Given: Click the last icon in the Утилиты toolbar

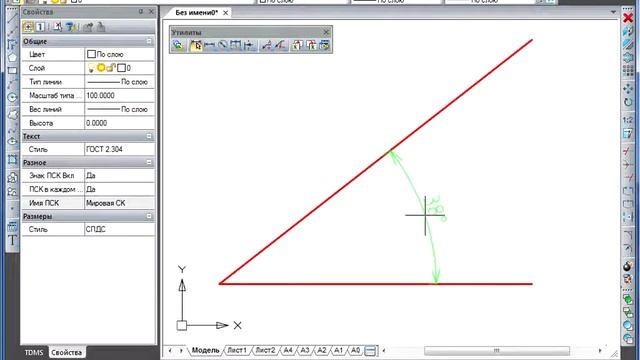Looking at the screenshot, I should coord(324,45).
